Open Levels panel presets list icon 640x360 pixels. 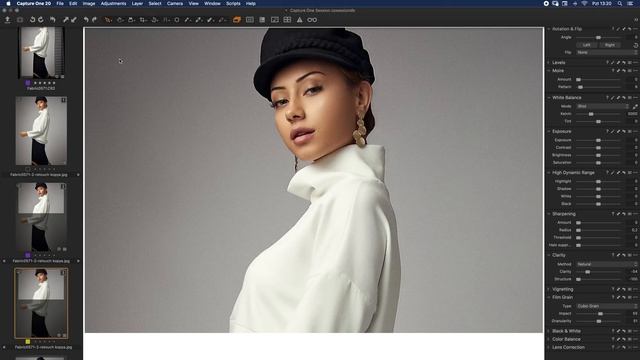[x=630, y=62]
